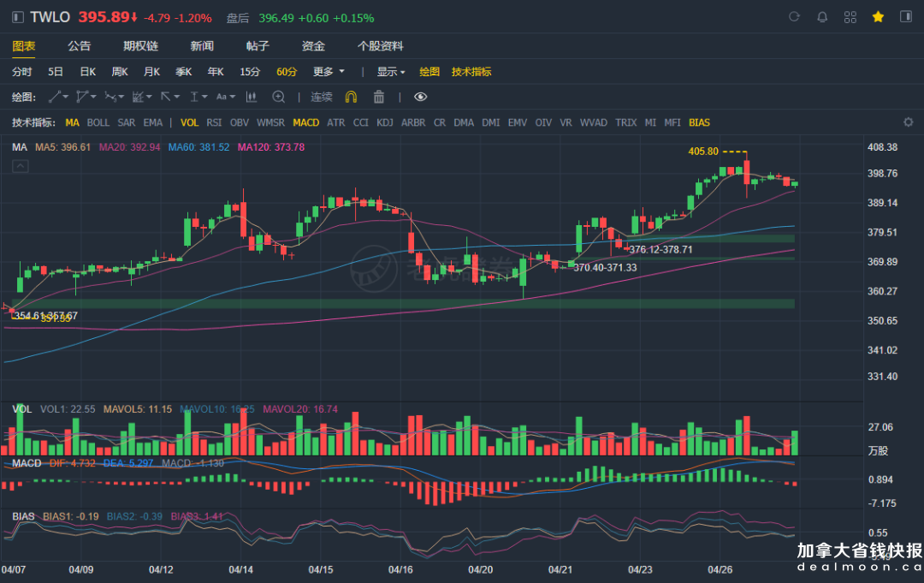Toggle the yellow favorite star

pos(878,17)
